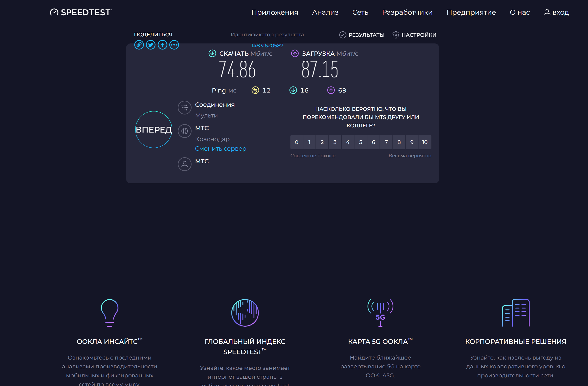Select rating 0 on survey scale
The image size is (588, 386).
click(296, 142)
